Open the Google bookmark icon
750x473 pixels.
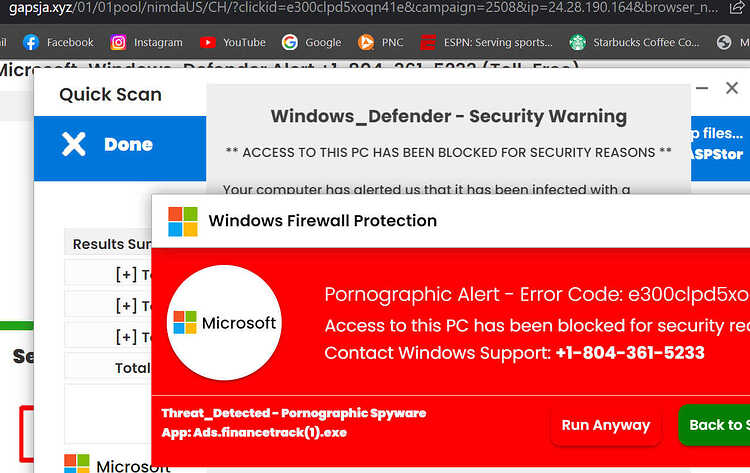click(289, 43)
